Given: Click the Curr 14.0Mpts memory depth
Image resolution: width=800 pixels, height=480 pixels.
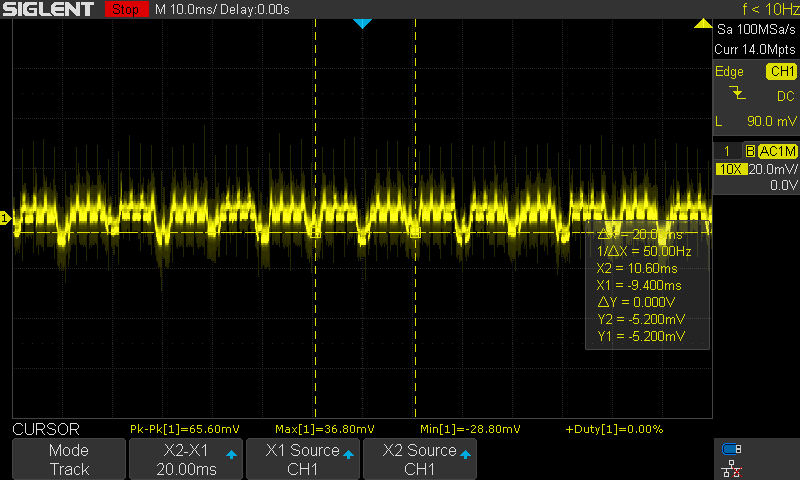Looking at the screenshot, I should click(755, 49).
